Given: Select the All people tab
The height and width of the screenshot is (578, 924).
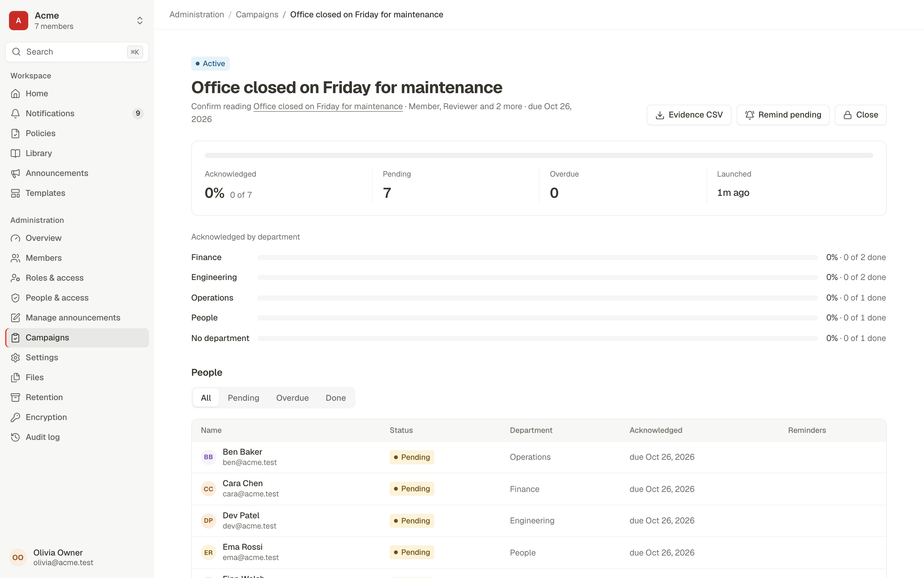Looking at the screenshot, I should coord(206,398).
